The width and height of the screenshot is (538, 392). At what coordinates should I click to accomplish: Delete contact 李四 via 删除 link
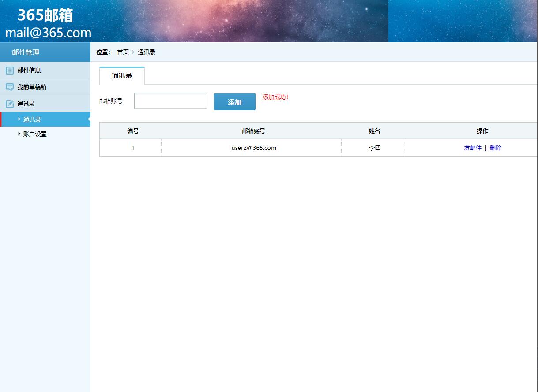coord(495,148)
